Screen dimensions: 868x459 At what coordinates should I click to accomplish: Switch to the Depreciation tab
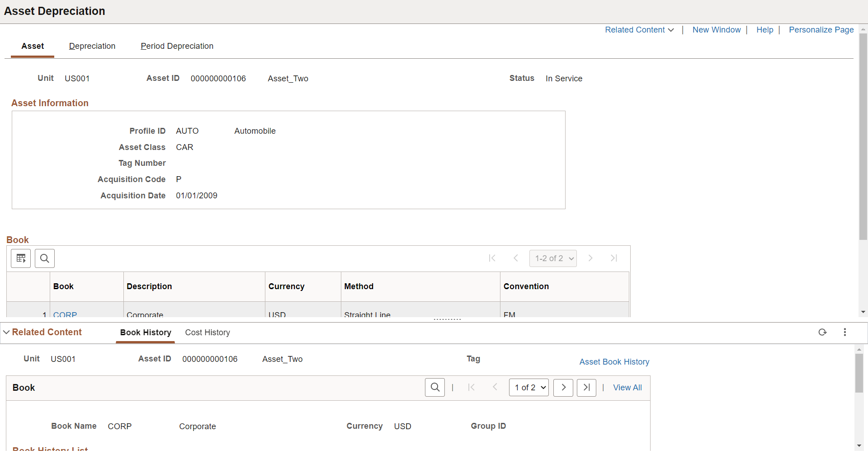pyautogui.click(x=92, y=46)
